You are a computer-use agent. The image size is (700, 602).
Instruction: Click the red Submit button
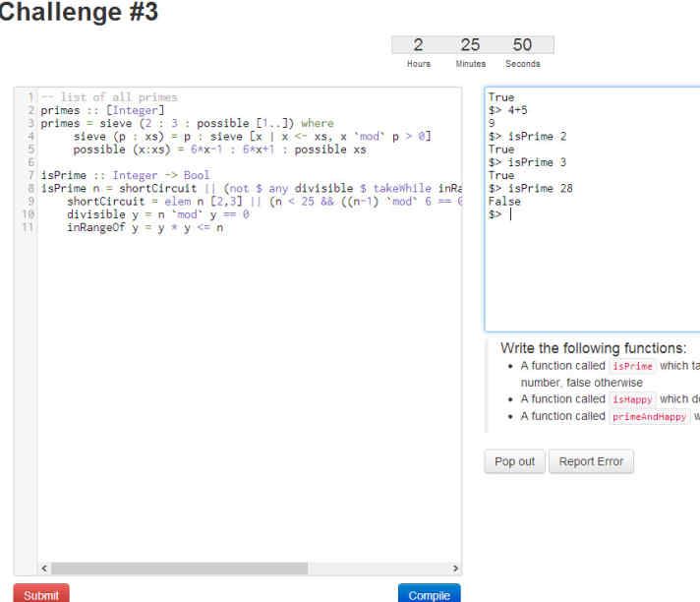click(x=40, y=594)
